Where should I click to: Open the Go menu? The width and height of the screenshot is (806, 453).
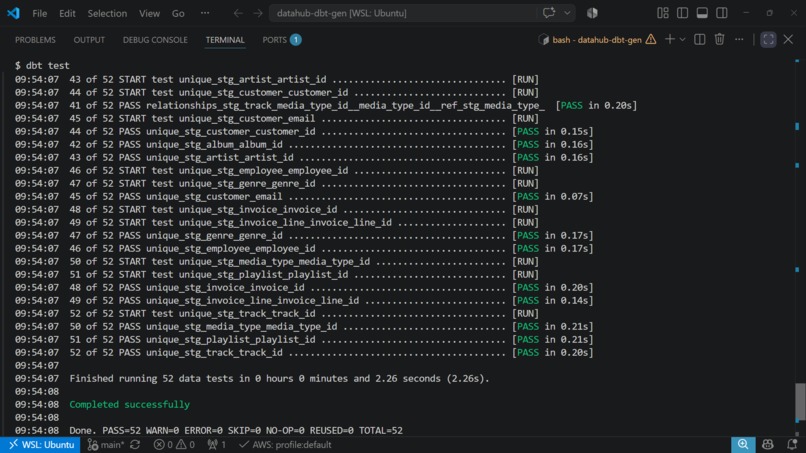click(178, 13)
